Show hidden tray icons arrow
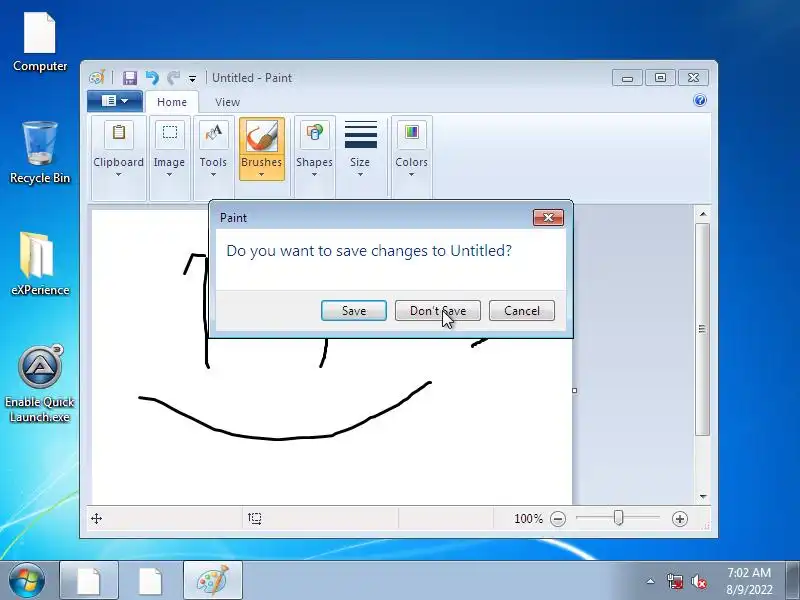 651,581
